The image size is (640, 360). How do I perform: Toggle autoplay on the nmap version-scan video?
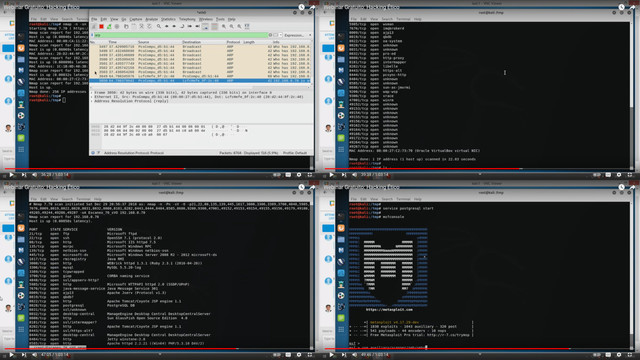277,355
